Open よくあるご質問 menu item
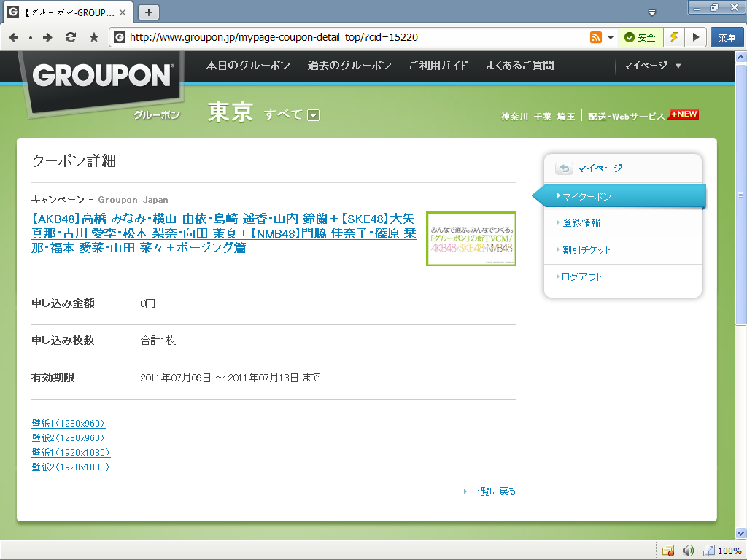The height and width of the screenshot is (560, 747). [x=519, y=65]
